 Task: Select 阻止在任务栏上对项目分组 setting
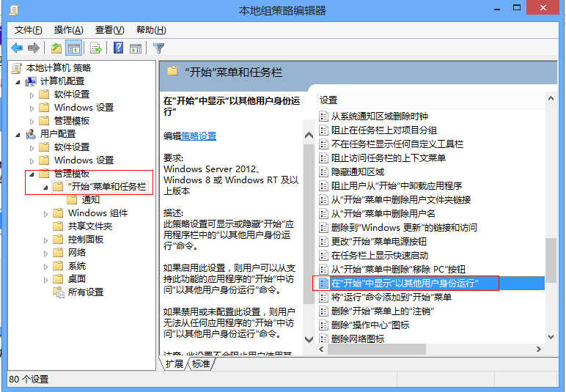click(x=384, y=130)
